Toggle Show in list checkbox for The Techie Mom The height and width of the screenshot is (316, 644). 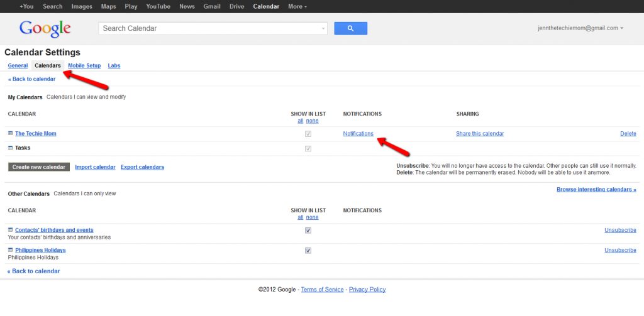[x=308, y=134]
